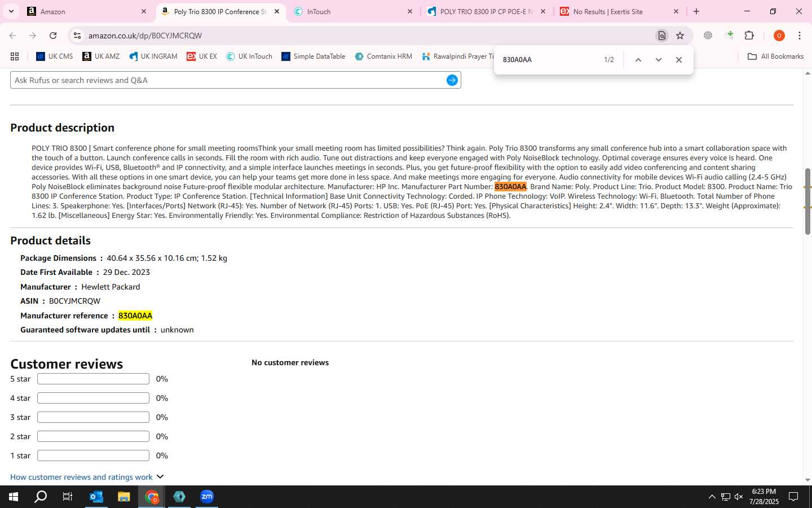Select the Poly Trio 8300 IP Conference tab
812x508 pixels.
pos(220,11)
